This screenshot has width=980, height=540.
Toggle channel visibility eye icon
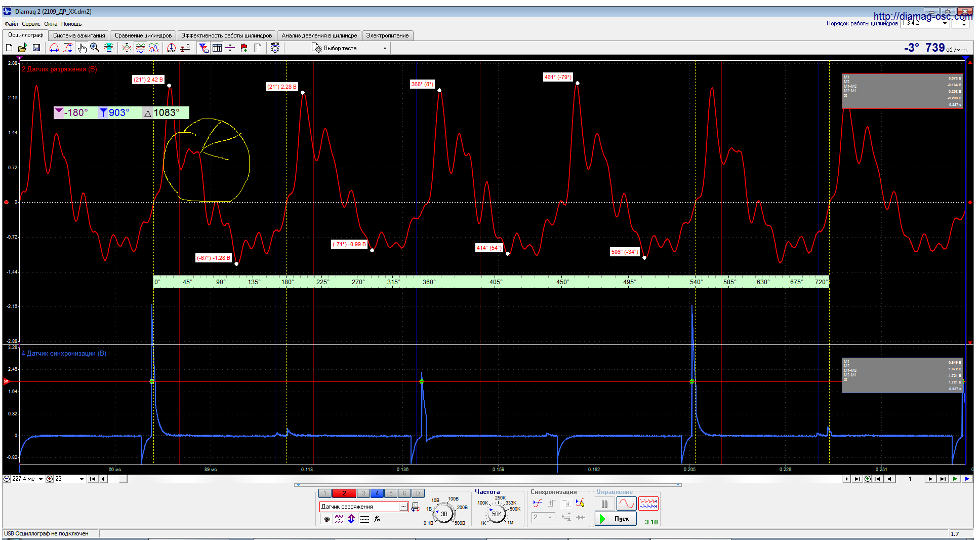click(327, 519)
